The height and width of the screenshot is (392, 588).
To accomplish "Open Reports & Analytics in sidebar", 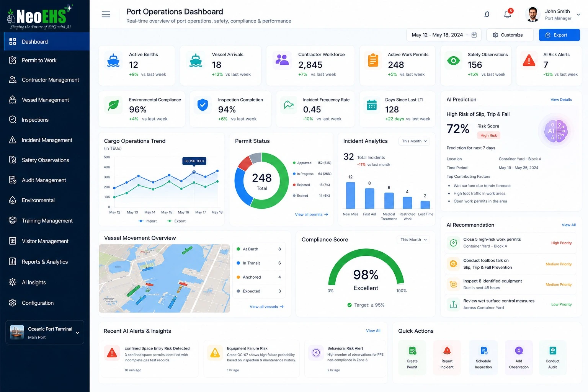I will click(45, 262).
